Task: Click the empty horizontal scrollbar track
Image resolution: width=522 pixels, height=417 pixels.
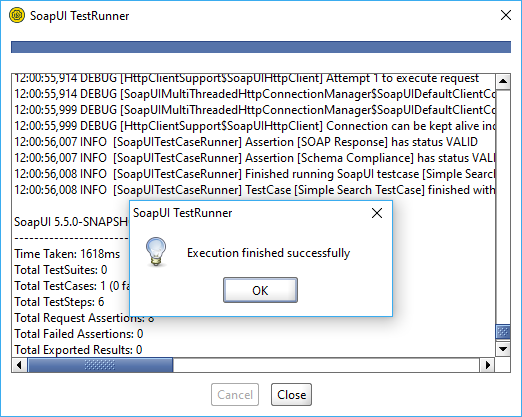Action: tap(326, 365)
